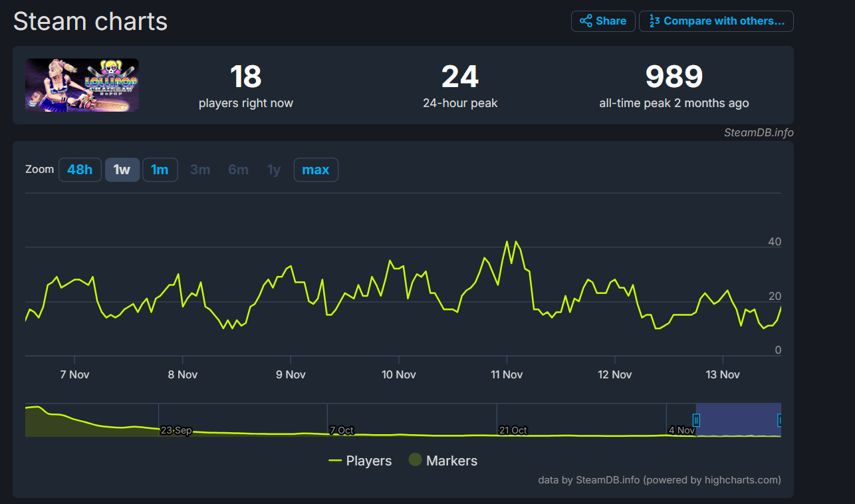Click the 23 Sep area in navigator

click(x=176, y=430)
